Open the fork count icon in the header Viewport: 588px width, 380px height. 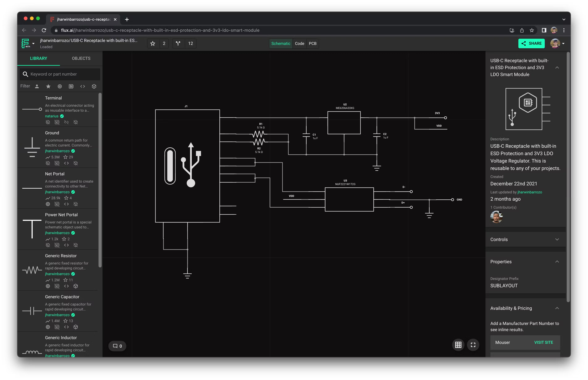[x=178, y=43]
